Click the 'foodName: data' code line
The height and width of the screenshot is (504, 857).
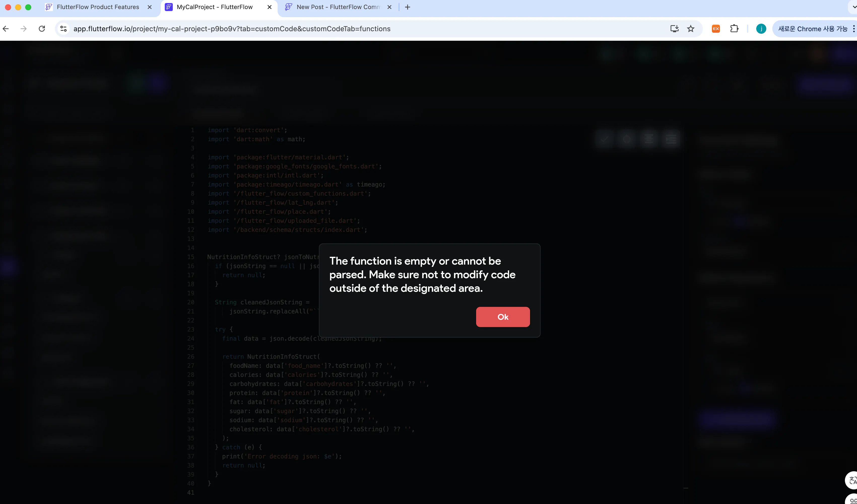coord(313,366)
